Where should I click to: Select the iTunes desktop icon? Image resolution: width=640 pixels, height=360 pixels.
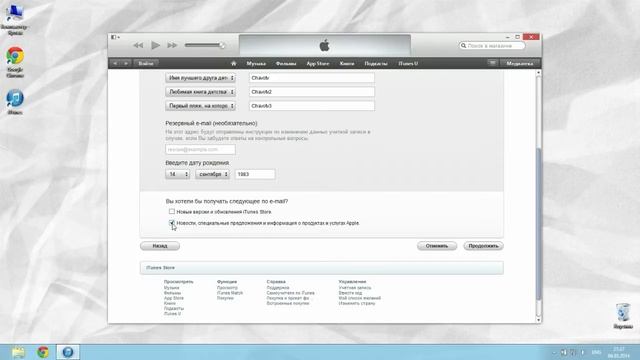15,102
